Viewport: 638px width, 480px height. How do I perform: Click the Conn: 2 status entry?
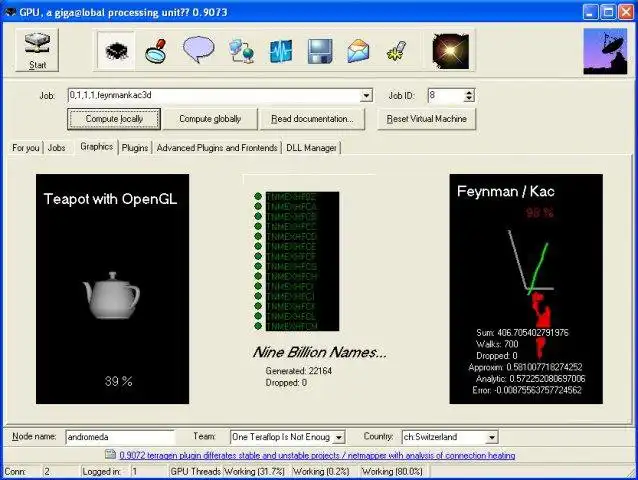(x=39, y=472)
